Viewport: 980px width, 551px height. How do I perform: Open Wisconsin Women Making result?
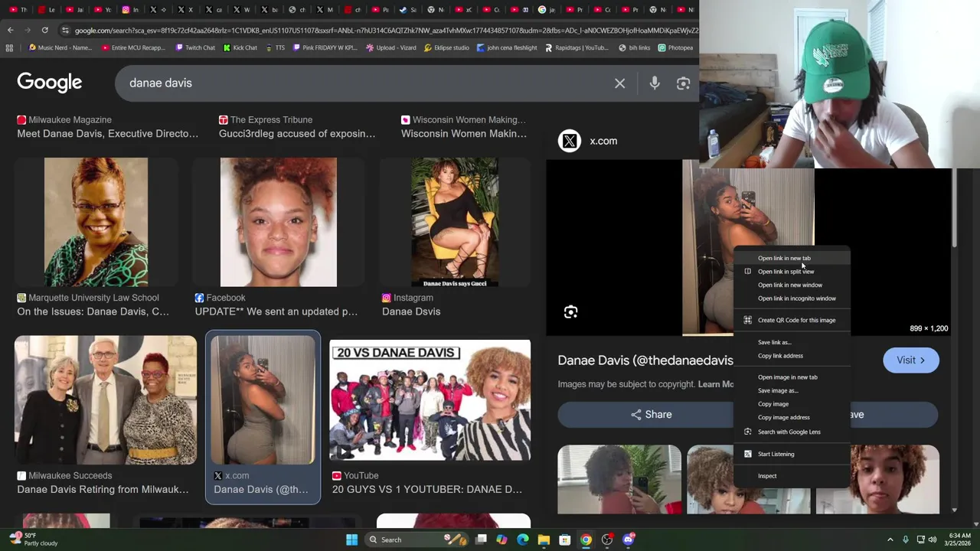pos(464,127)
